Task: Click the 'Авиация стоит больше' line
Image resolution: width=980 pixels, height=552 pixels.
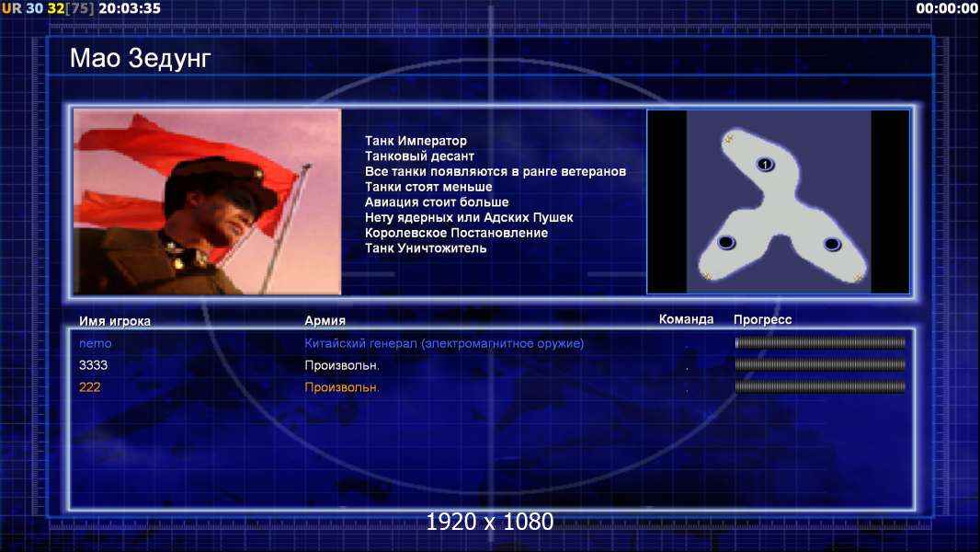Action: tap(437, 201)
